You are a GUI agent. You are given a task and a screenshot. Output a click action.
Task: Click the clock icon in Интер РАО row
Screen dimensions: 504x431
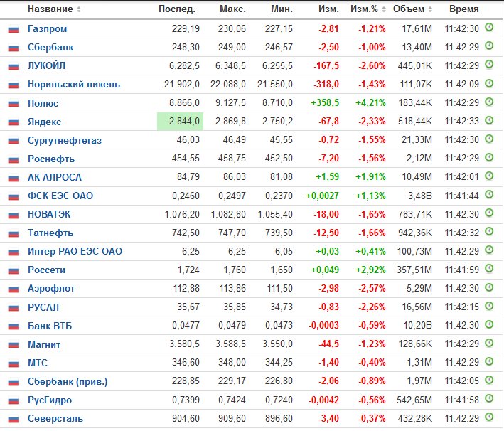point(489,250)
